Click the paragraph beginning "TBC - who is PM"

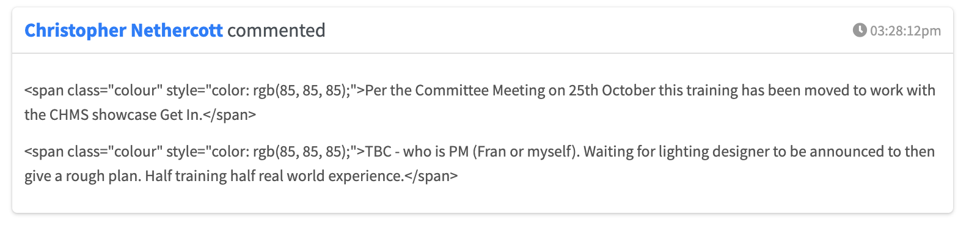click(x=480, y=163)
